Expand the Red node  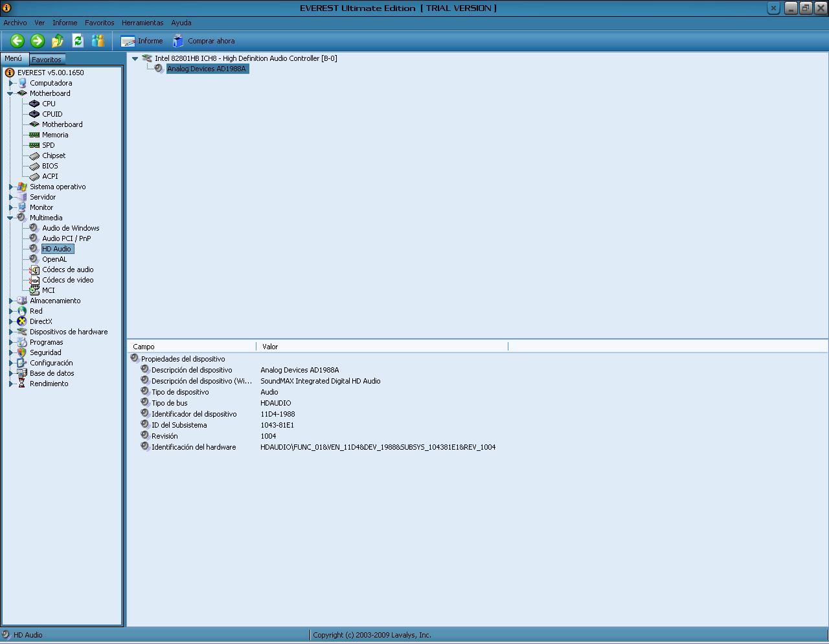click(x=10, y=311)
